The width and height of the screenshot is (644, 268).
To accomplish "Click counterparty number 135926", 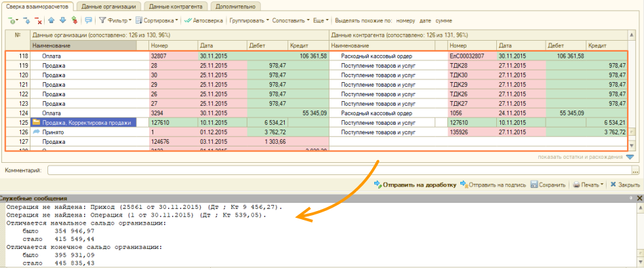I will point(472,132).
